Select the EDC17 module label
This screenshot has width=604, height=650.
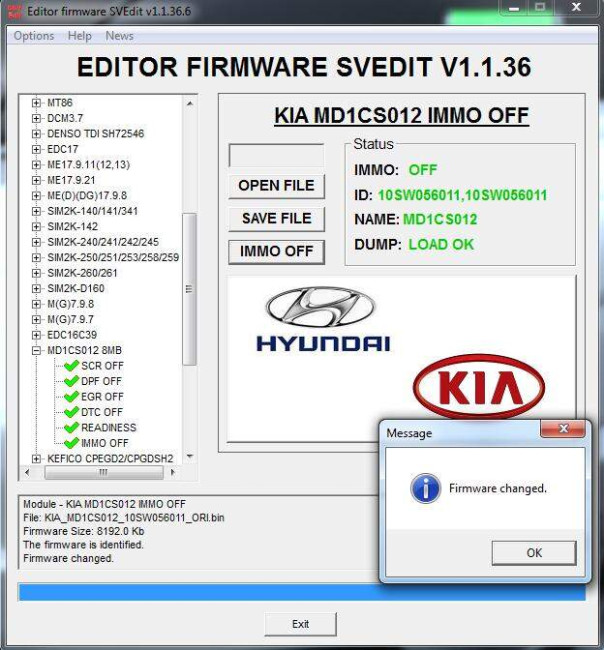click(63, 149)
